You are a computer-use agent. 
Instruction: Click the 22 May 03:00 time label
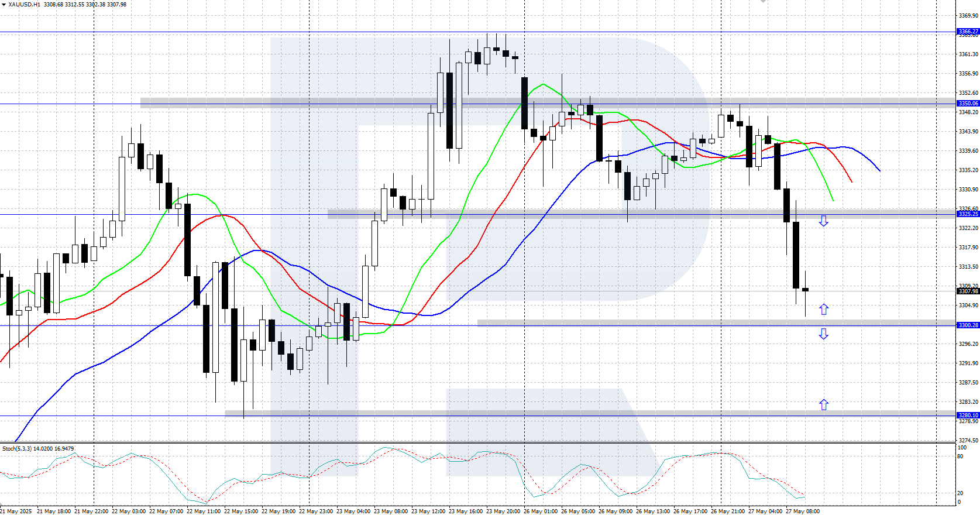pos(129,511)
